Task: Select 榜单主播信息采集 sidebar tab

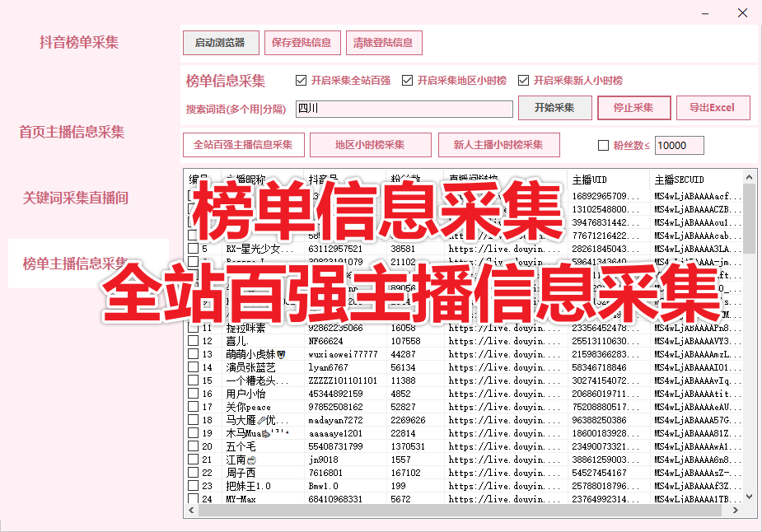Action: [x=76, y=264]
